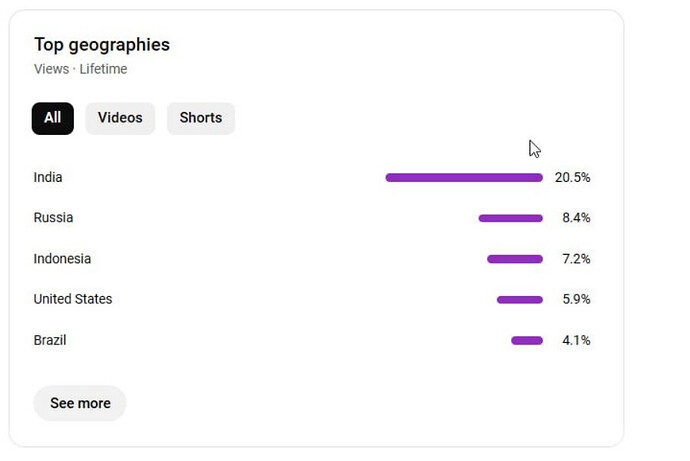The height and width of the screenshot is (461, 690).
Task: Click India's purple views bar
Action: [x=464, y=177]
